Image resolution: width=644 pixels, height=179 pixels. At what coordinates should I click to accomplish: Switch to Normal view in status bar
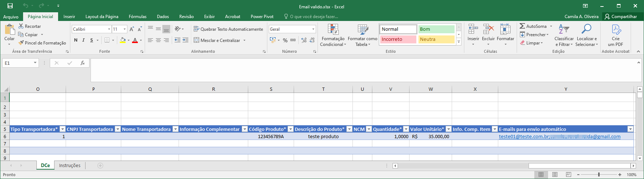coord(541,175)
